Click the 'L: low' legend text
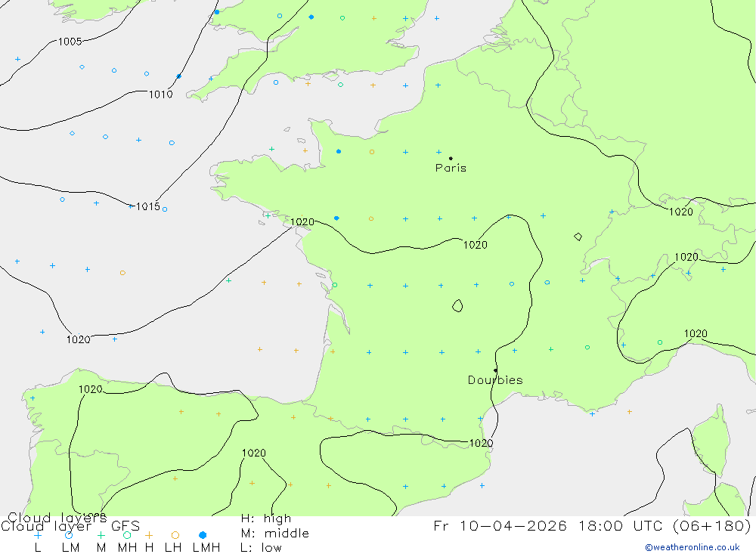This screenshot has width=756, height=554. point(261,548)
